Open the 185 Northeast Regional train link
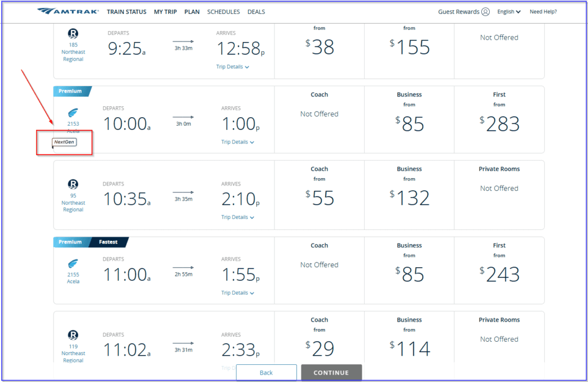The width and height of the screenshot is (588, 382). click(73, 52)
